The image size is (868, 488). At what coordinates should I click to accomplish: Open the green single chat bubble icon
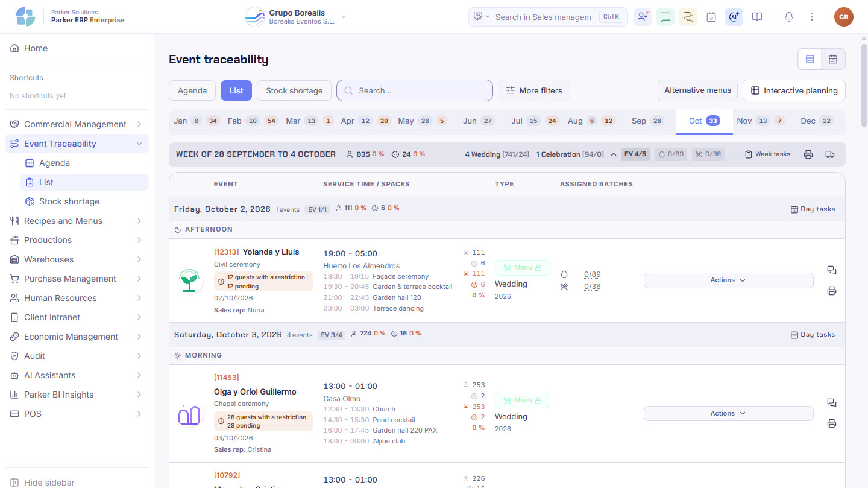(x=665, y=17)
